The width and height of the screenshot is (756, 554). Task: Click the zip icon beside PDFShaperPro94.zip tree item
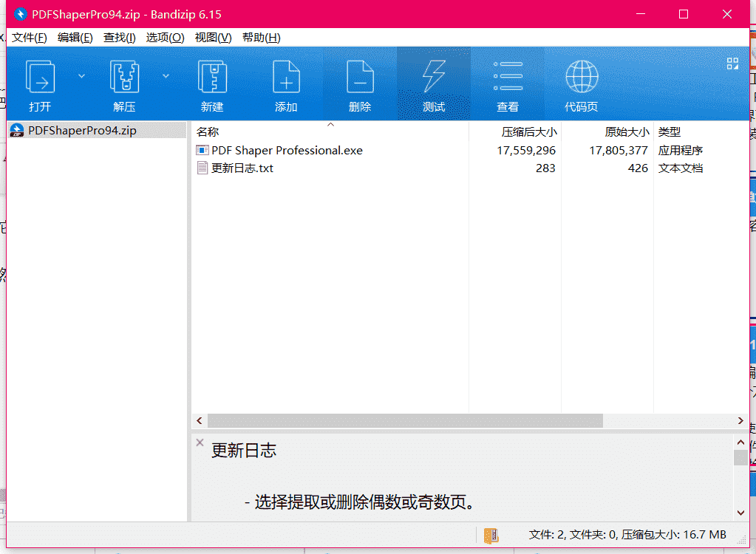[17, 131]
